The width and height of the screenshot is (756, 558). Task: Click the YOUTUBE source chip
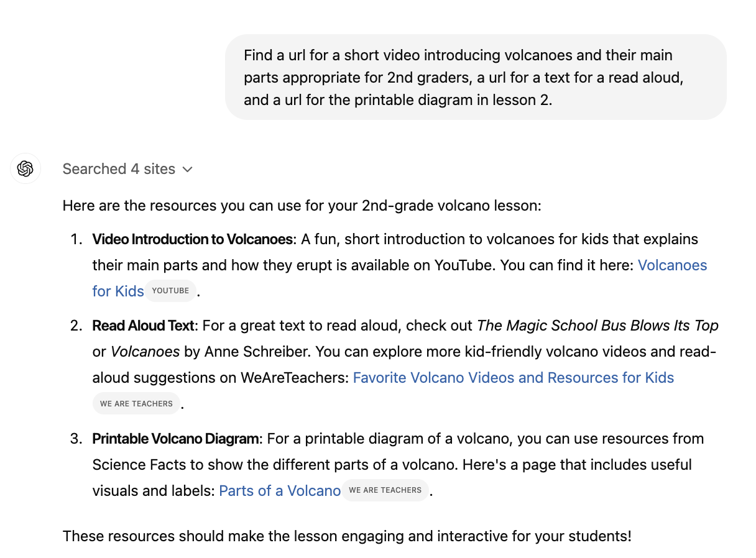170,291
